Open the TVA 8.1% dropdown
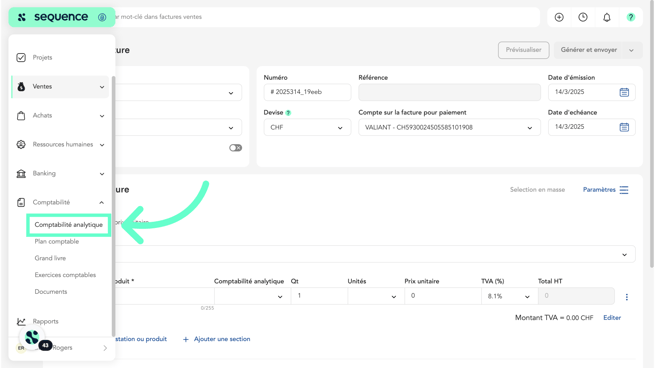The height and width of the screenshot is (368, 655). tap(509, 296)
